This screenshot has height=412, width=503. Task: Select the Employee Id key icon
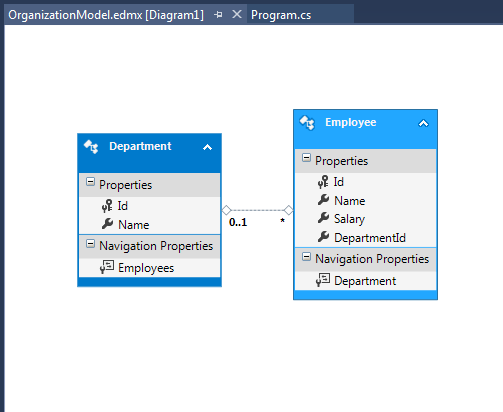tap(323, 182)
